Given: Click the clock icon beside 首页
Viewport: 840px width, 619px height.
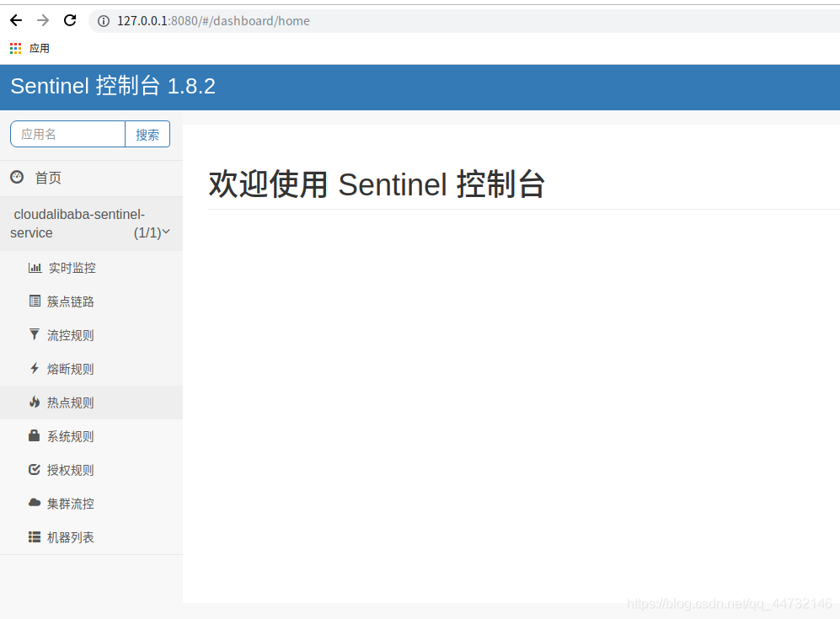Looking at the screenshot, I should (x=16, y=177).
